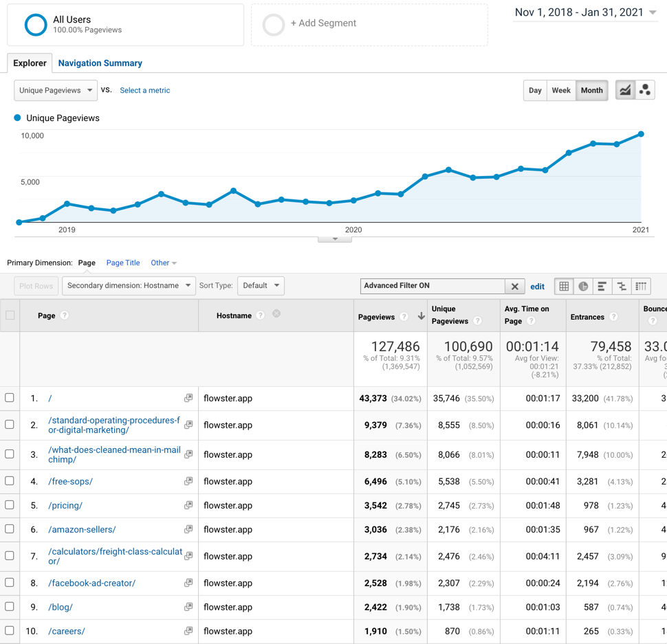Viewport: 667px width, 644px height.
Task: Check the standard-operating-procedures row box
Action: click(10, 424)
